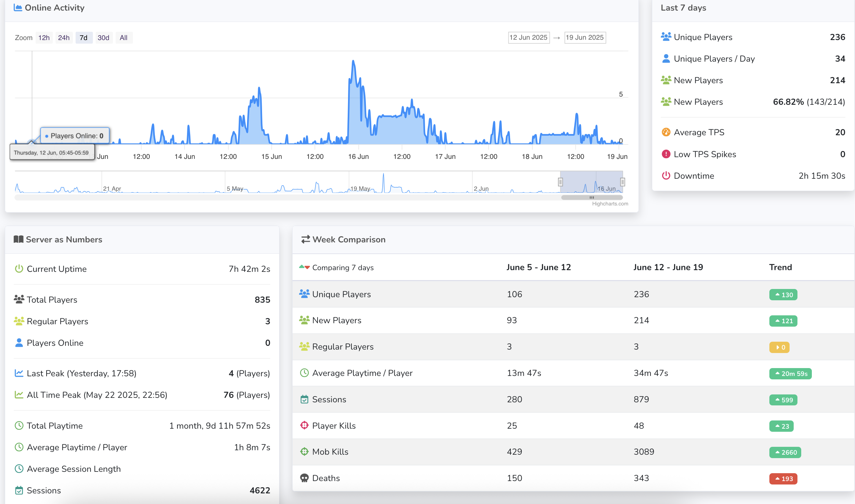Open the Highcharts.com credit link
Image resolution: width=855 pixels, height=504 pixels.
tap(610, 204)
